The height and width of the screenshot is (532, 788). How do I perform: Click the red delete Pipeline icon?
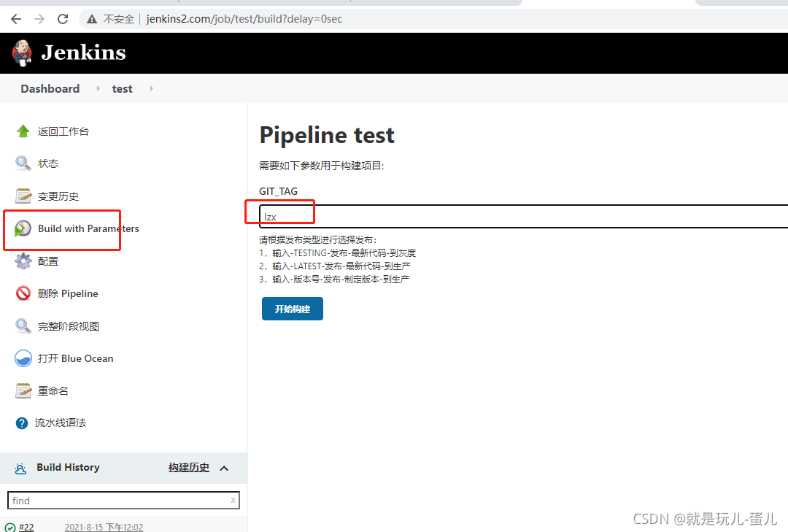tap(23, 293)
